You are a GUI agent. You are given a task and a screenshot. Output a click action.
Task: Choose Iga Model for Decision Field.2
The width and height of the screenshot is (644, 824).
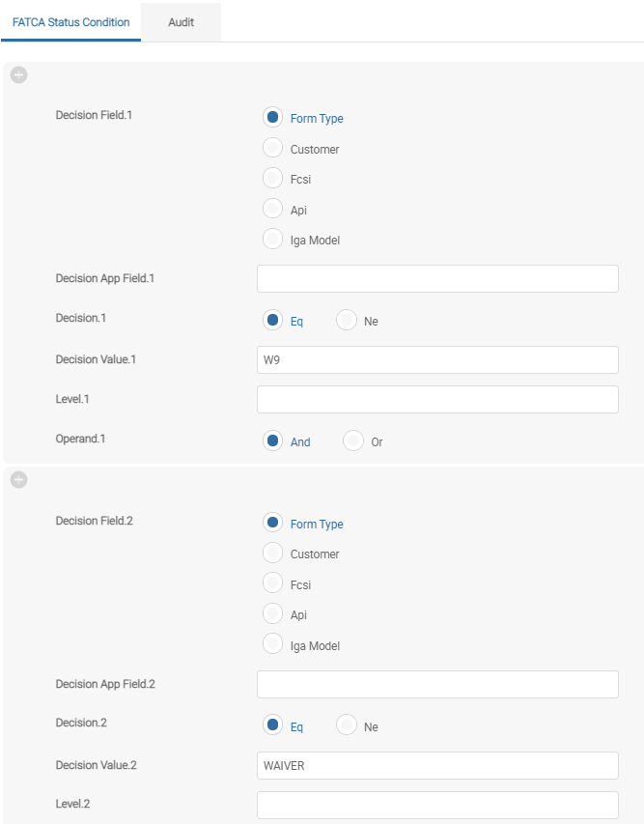click(x=272, y=643)
